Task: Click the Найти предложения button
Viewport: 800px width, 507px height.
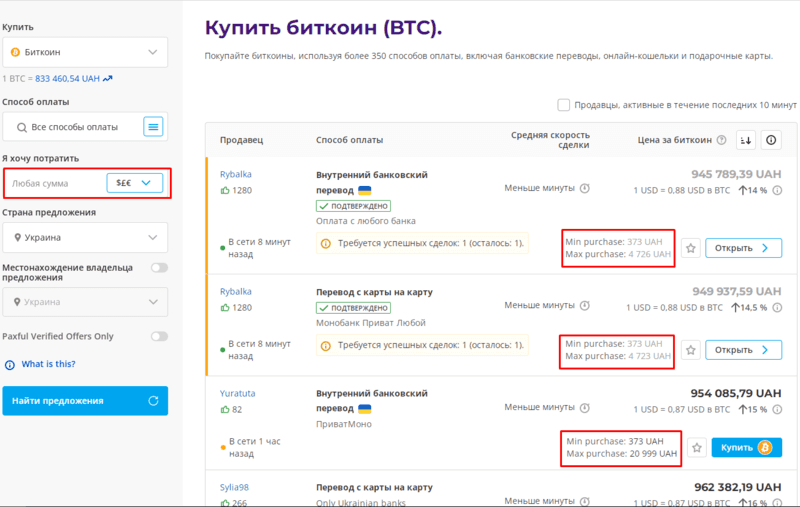Action: (85, 401)
